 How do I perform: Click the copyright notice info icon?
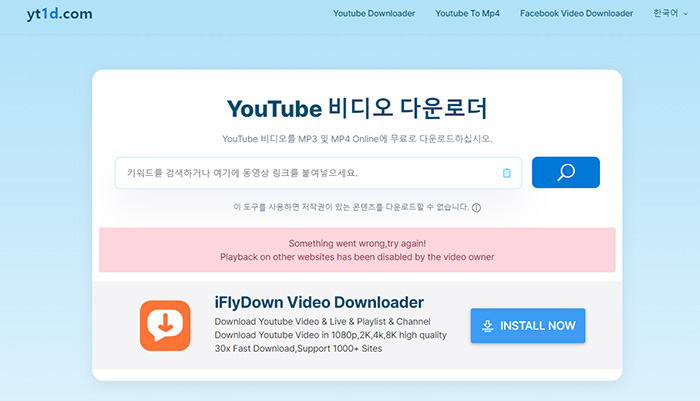pyautogui.click(x=476, y=208)
